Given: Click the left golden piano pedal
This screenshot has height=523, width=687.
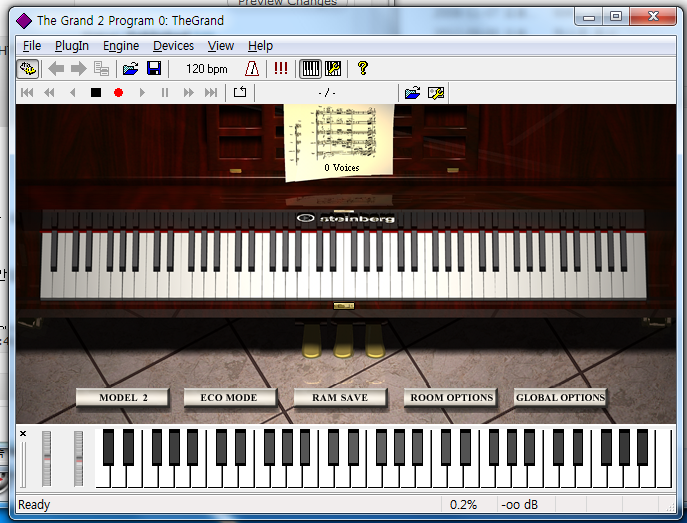Looking at the screenshot, I should pyautogui.click(x=311, y=341).
